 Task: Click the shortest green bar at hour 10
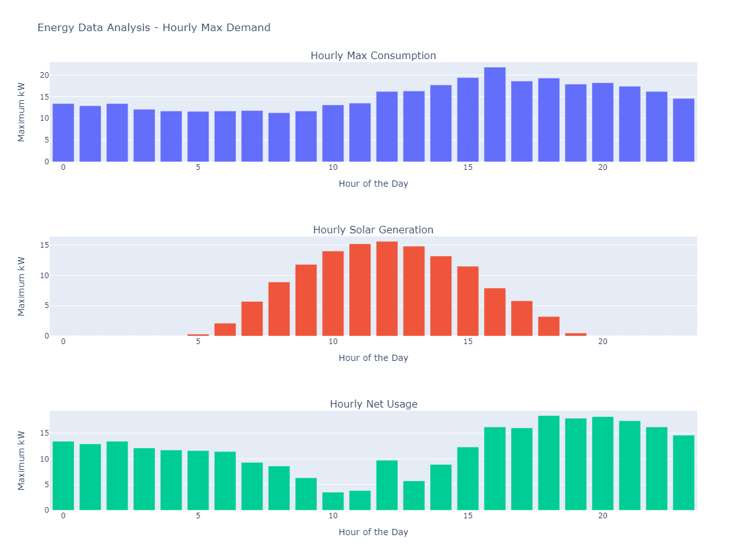click(333, 502)
